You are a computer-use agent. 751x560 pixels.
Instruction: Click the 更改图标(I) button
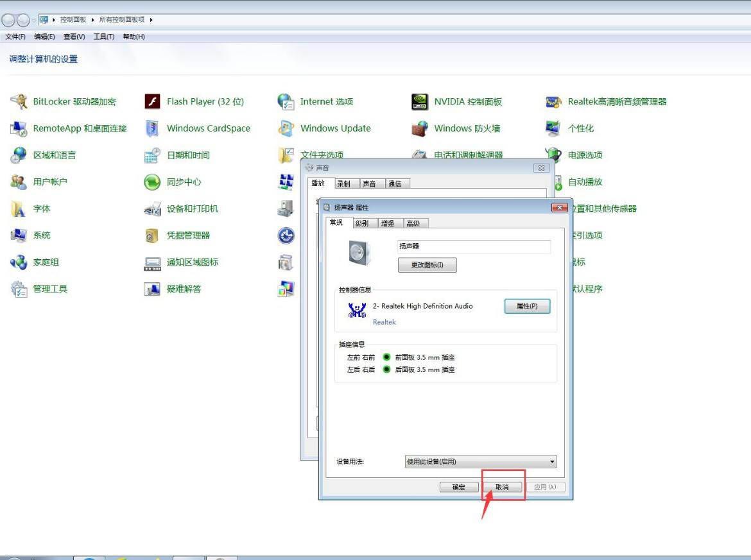427,265
